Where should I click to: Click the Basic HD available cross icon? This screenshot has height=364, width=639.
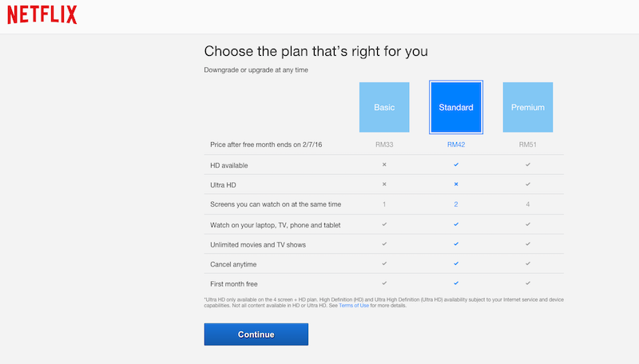pyautogui.click(x=384, y=164)
